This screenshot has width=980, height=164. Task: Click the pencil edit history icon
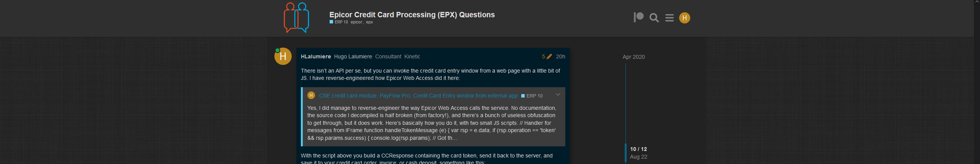click(x=549, y=56)
